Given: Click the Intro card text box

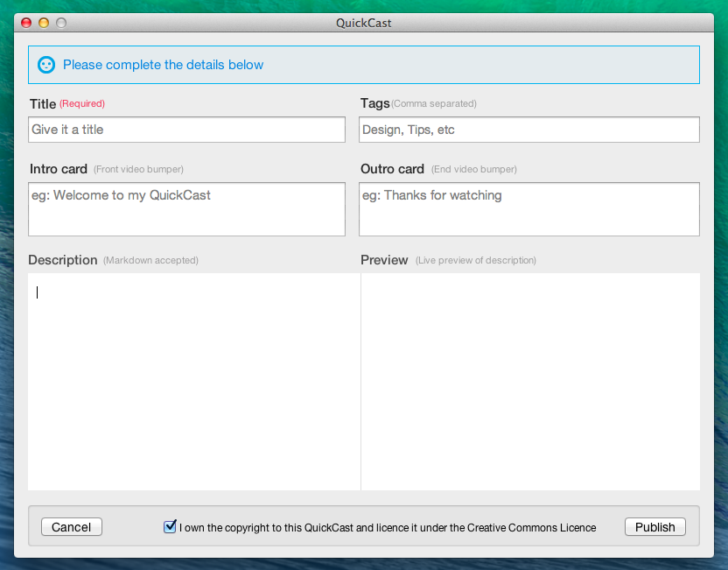Looking at the screenshot, I should pos(186,209).
